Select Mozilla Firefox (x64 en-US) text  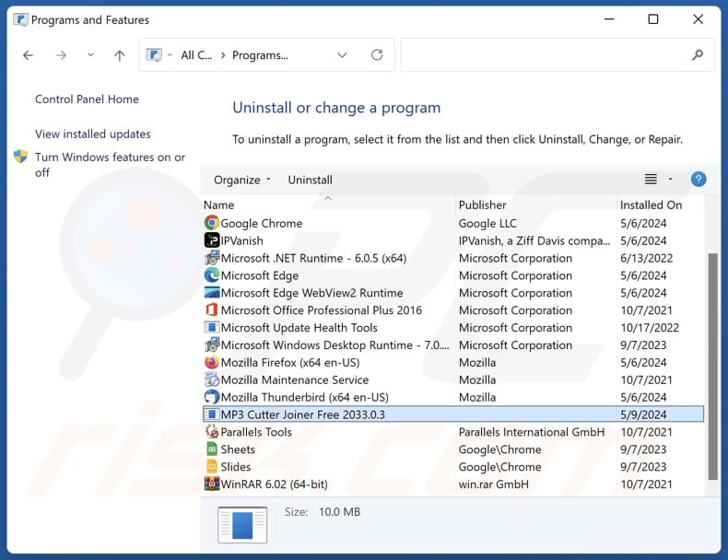(290, 363)
